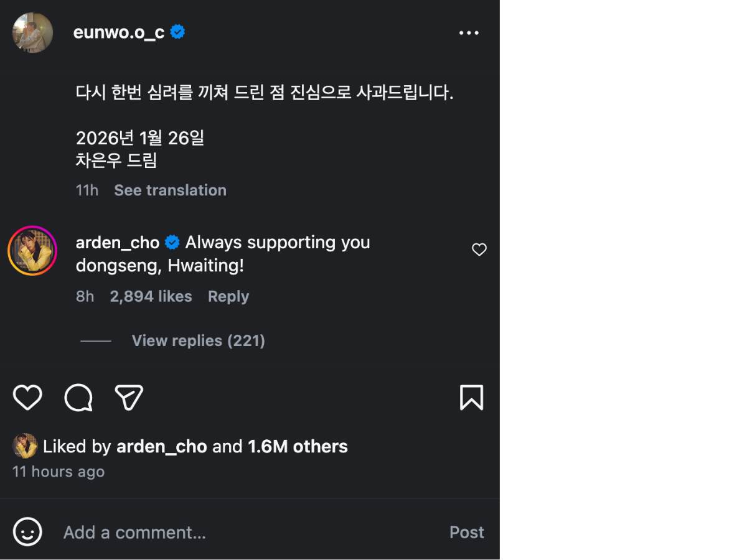Reply to arden_cho's comment
Image resolution: width=747 pixels, height=560 pixels.
[228, 296]
